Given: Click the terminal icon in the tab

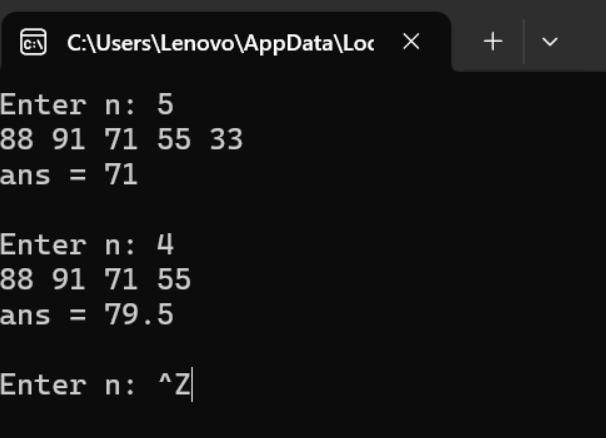Looking at the screenshot, I should point(33,43).
